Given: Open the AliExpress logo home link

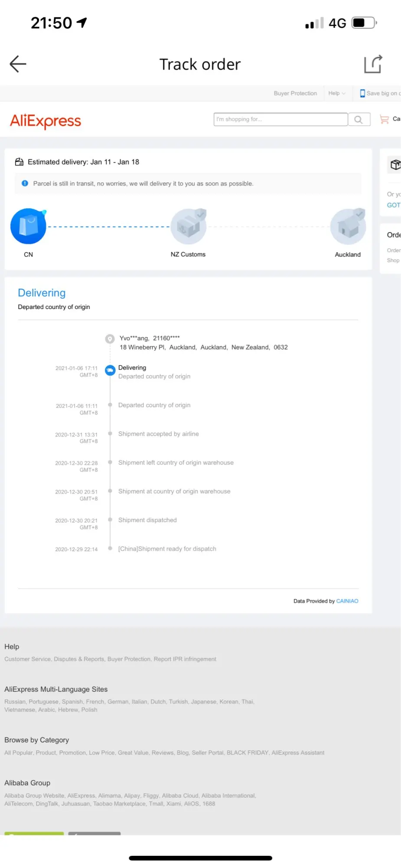Looking at the screenshot, I should point(46,121).
